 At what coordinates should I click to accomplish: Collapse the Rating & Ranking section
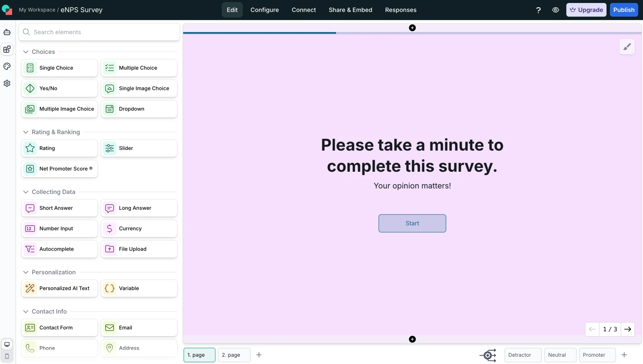pos(26,132)
